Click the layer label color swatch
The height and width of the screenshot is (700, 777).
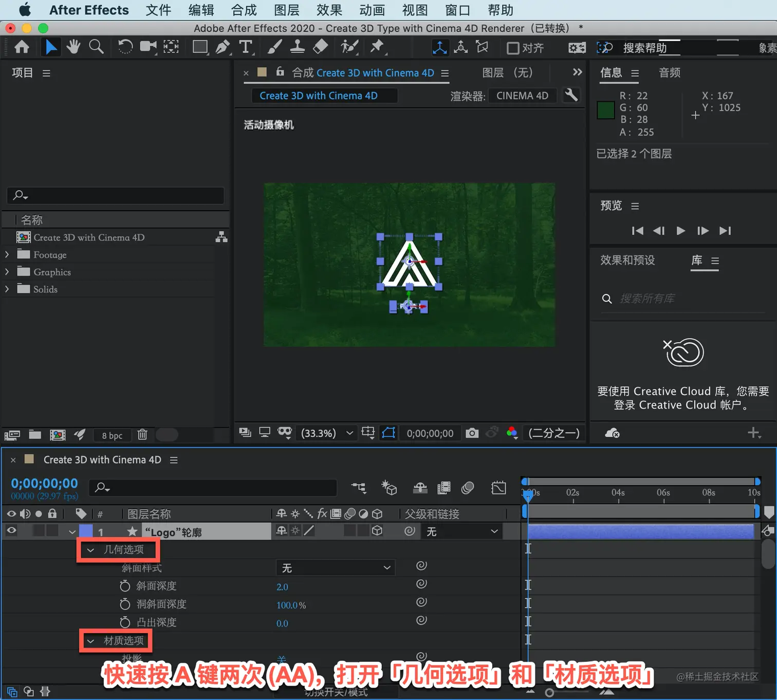click(86, 531)
